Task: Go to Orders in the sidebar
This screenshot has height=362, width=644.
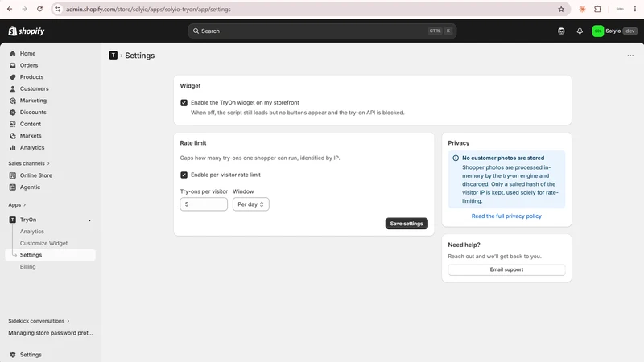Action: tap(29, 65)
